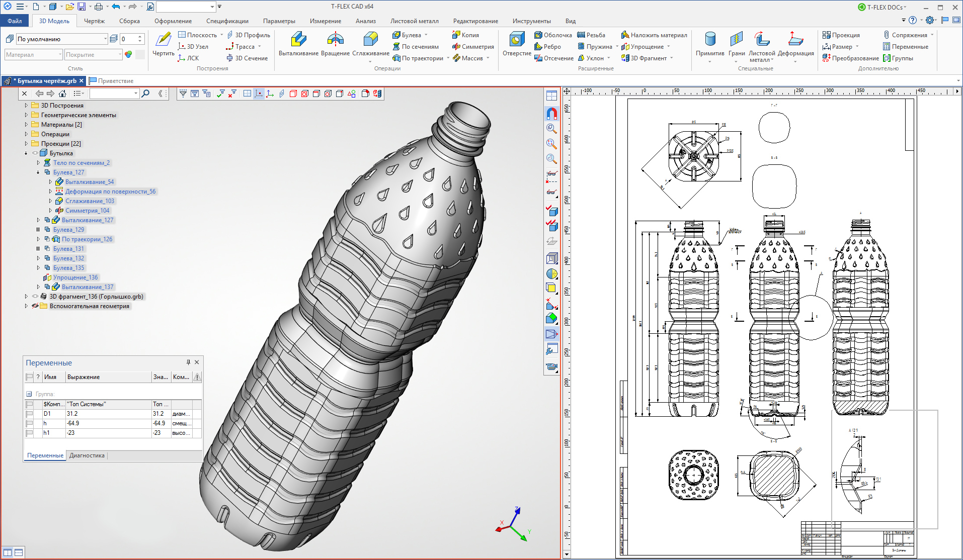Screen dimensions: 963x560
Task: Switch to the Приветствие document tab
Action: [111, 81]
